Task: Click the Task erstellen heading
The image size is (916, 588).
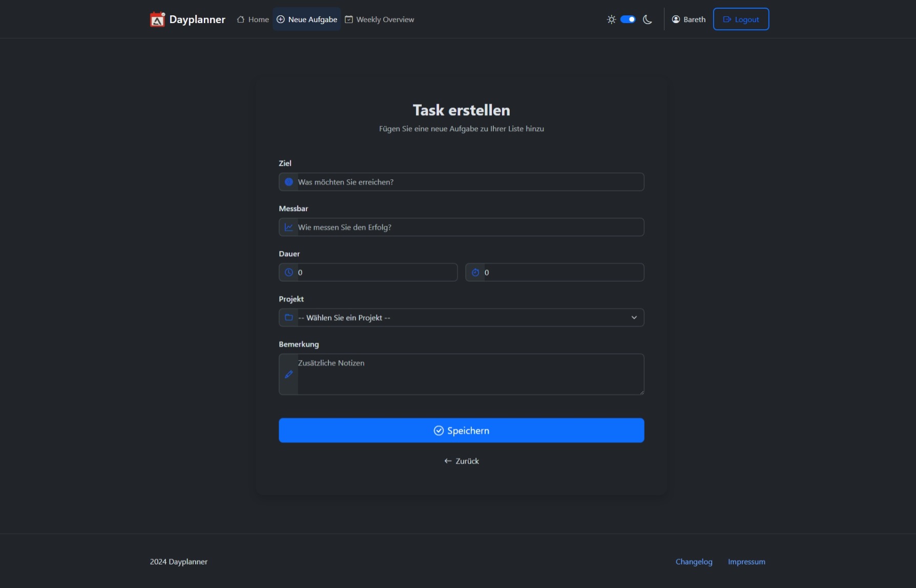Action: point(461,110)
